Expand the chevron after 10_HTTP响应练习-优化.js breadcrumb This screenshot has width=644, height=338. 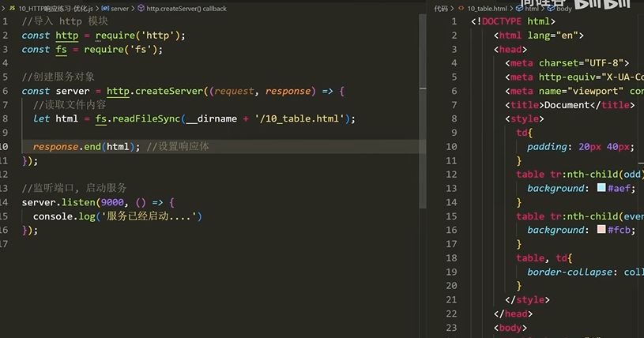(97, 8)
